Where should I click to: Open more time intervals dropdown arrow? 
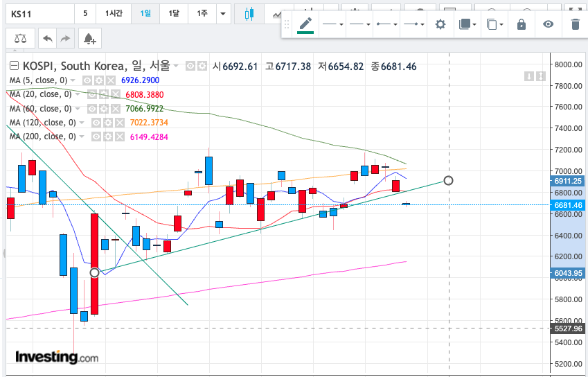click(x=223, y=15)
